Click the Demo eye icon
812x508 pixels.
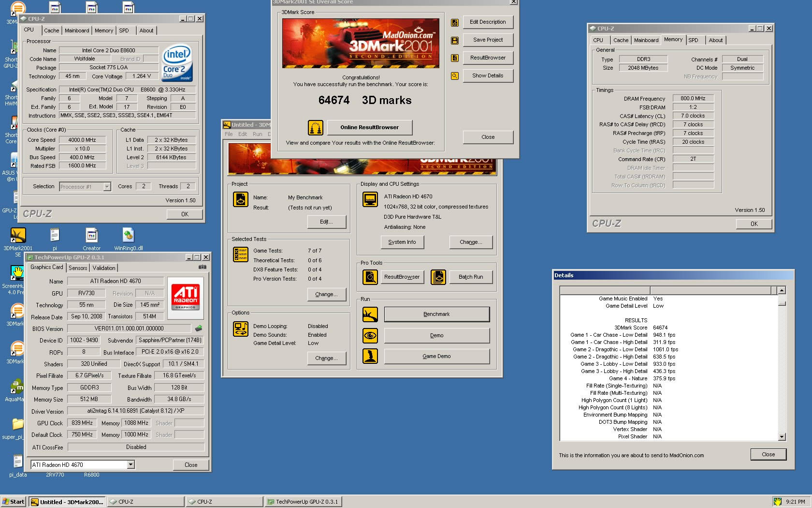(370, 335)
